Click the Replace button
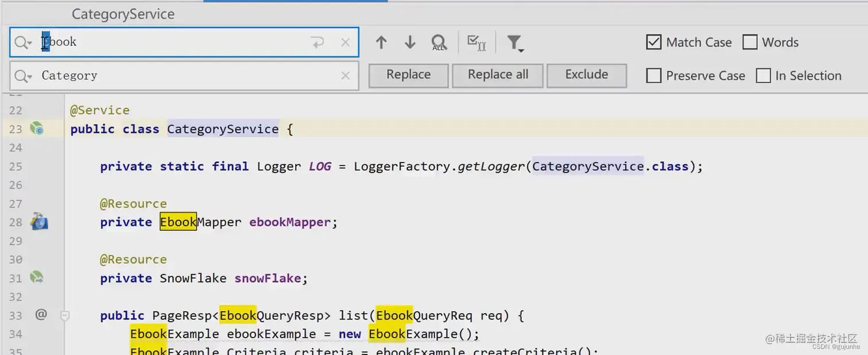The width and height of the screenshot is (868, 355). (408, 75)
